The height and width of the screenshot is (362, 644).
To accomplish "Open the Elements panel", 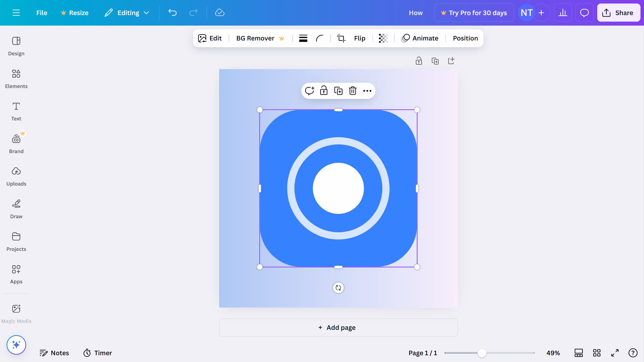I will (16, 78).
